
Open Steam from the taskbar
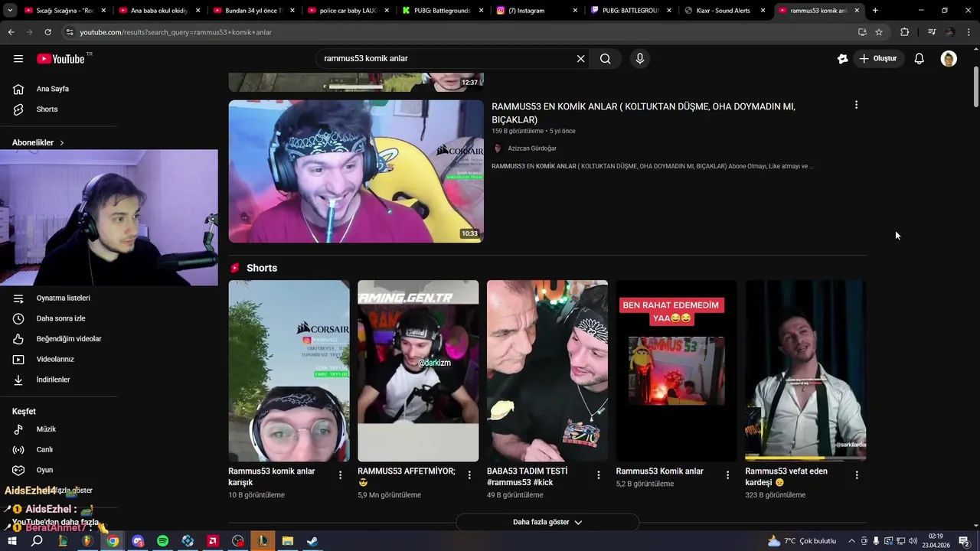[x=313, y=541]
